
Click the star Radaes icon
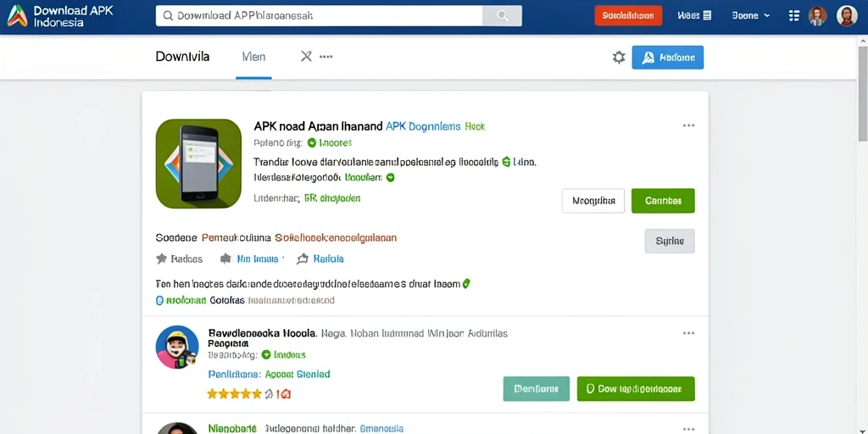161,259
